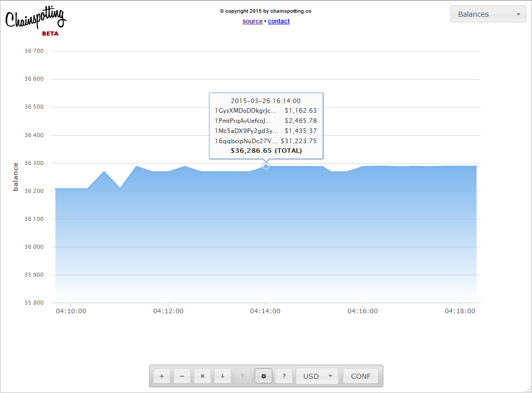Click the down arrow icon in toolbar
The image size is (532, 393).
(223, 376)
